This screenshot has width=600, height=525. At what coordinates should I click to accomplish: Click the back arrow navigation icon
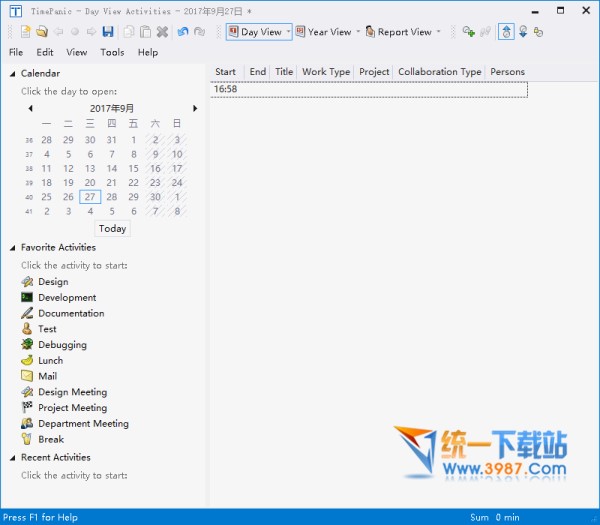(58, 32)
